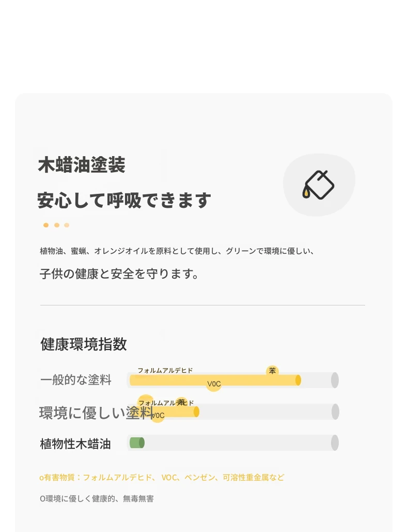Screen dimensions: 408x532
Task: Click the VOC bubble on the 環境に優しい塗料 bar
Action: click(158, 415)
